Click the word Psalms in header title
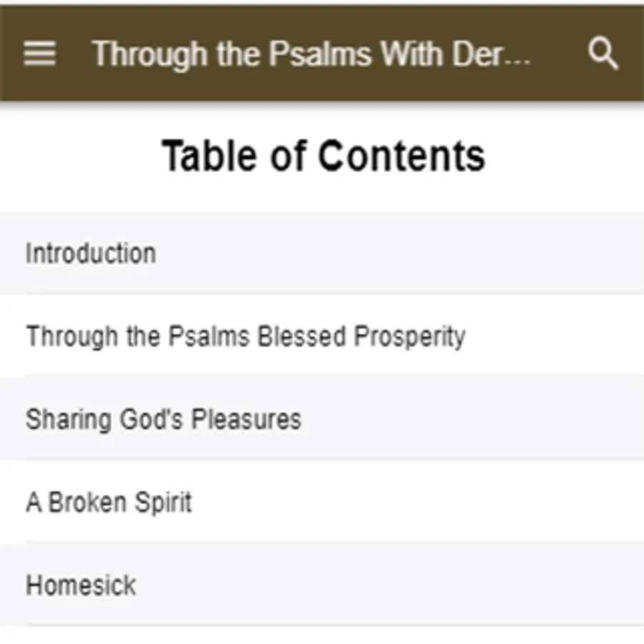This screenshot has height=644, width=644. coord(321,54)
